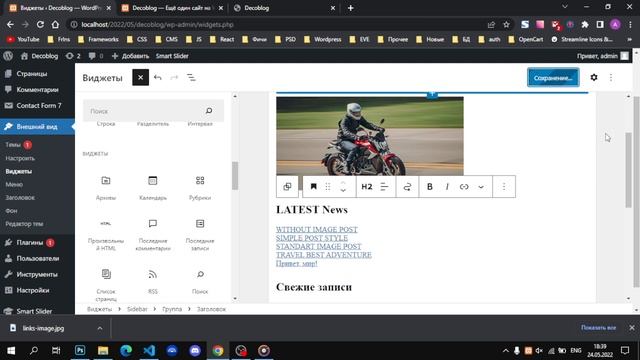The height and width of the screenshot is (360, 640).
Task: Bookmark this page with star
Action: pos(507,24)
